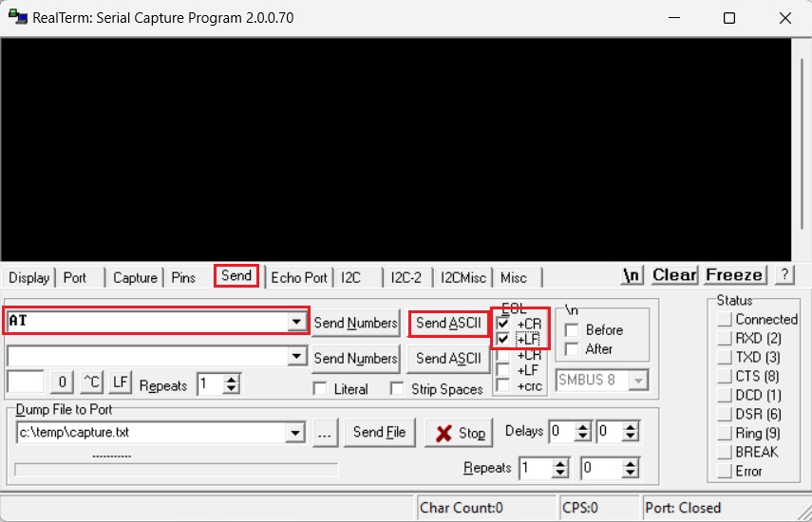Viewport: 812px width, 522px height.
Task: Click the red X Stop button
Action: coord(461,433)
